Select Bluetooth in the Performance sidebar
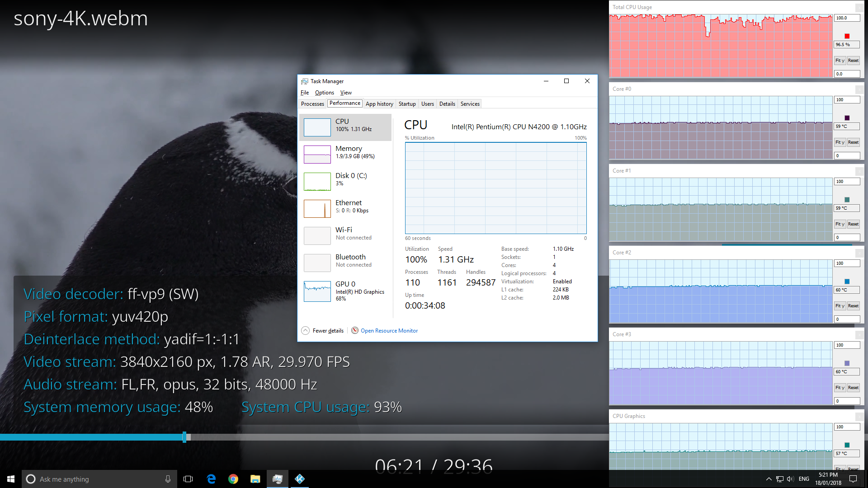 [x=345, y=263]
